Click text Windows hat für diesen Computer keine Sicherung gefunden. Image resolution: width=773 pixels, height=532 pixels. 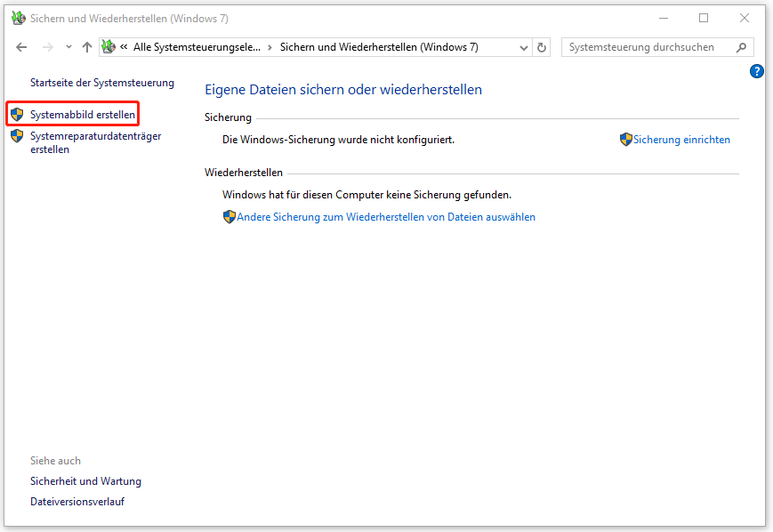click(366, 195)
